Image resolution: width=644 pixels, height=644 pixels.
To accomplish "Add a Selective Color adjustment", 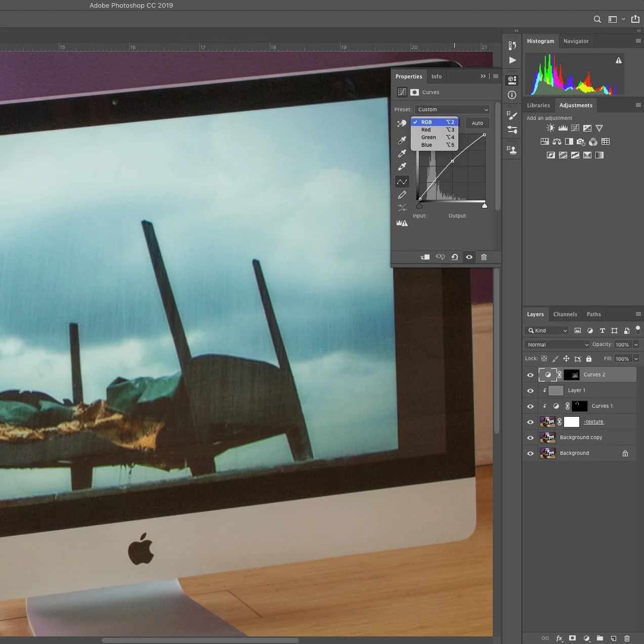I will (587, 155).
